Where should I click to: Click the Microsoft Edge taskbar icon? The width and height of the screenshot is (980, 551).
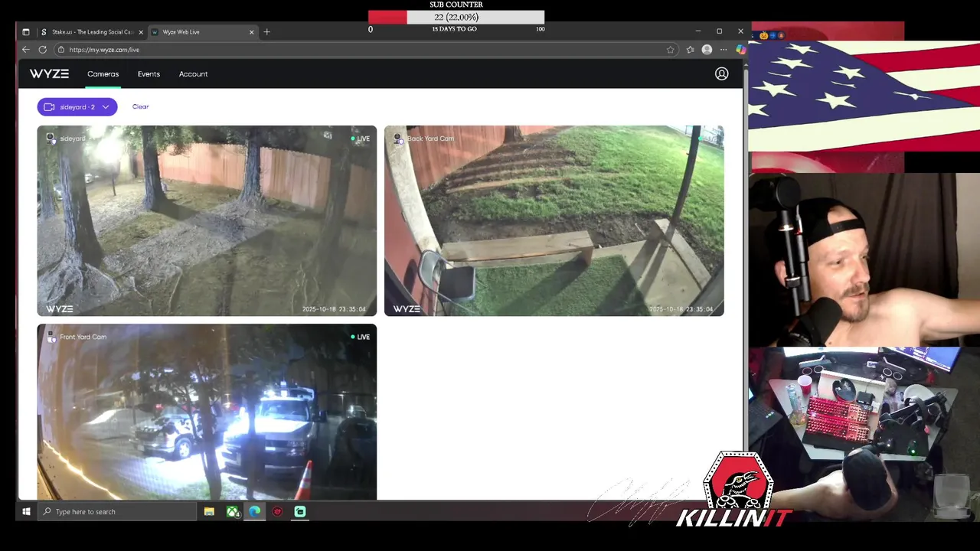pyautogui.click(x=254, y=511)
